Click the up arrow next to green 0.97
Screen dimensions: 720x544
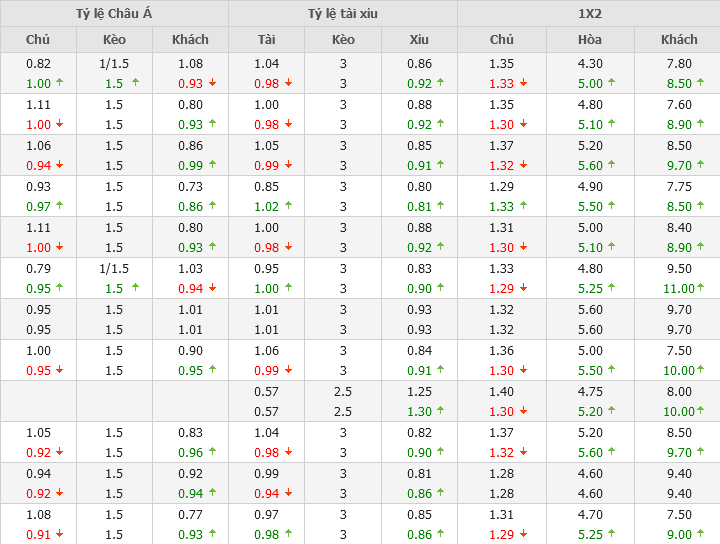pos(59,207)
